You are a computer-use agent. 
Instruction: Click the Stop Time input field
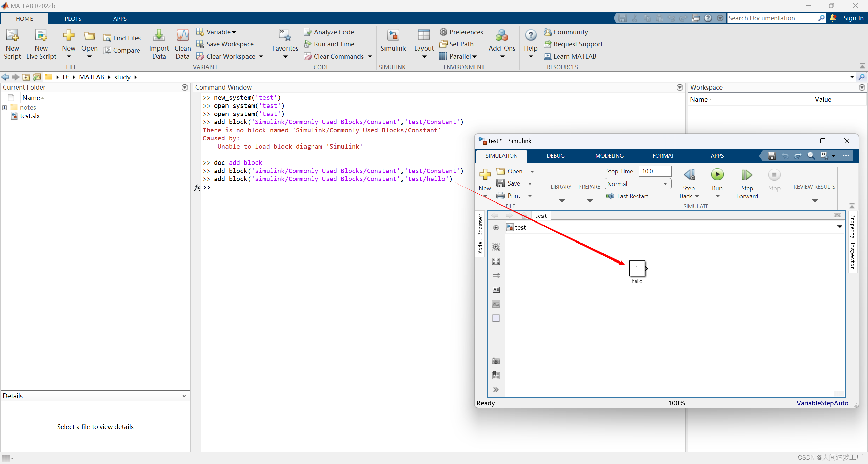pyautogui.click(x=655, y=171)
